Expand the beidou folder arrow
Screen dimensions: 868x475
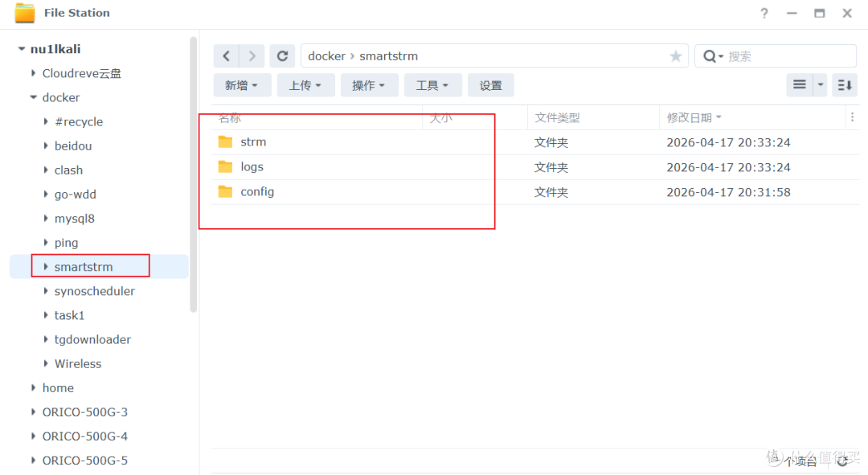click(45, 145)
